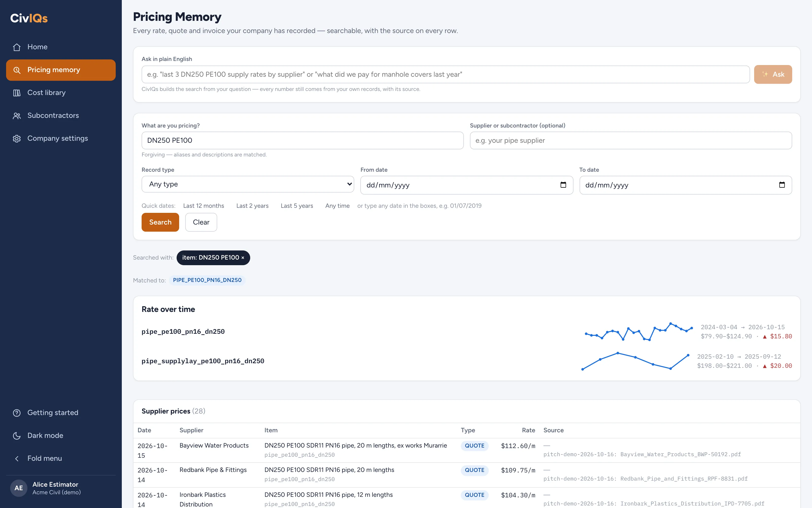This screenshot has height=508, width=812.
Task: Click the $104.30/m rate value
Action: tap(518, 495)
